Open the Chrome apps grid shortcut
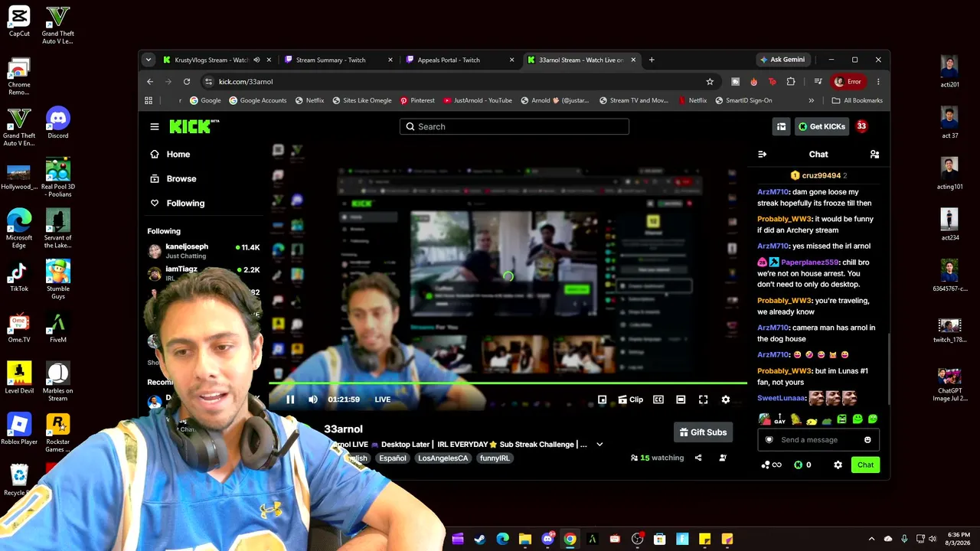980x551 pixels. pyautogui.click(x=149, y=100)
